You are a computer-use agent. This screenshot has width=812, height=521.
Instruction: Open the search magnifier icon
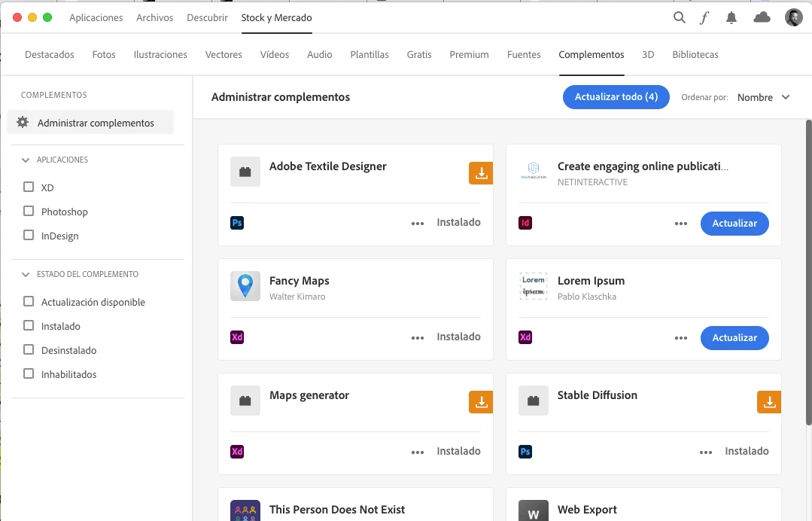[x=680, y=17]
